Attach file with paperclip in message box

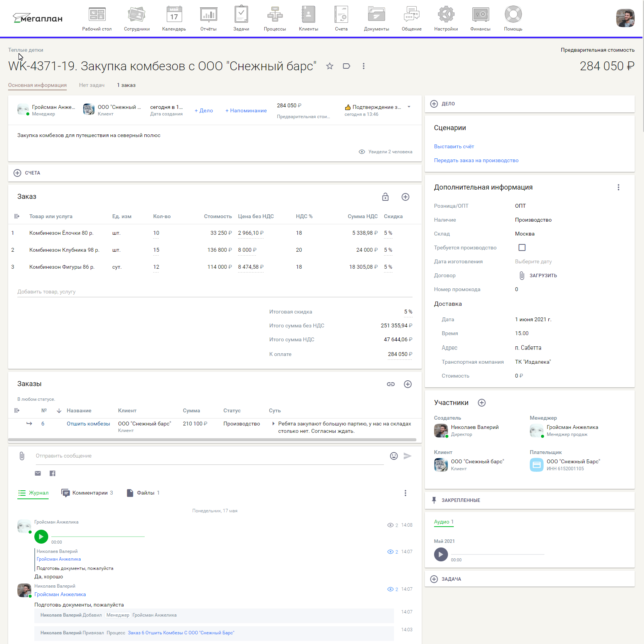pyautogui.click(x=22, y=456)
